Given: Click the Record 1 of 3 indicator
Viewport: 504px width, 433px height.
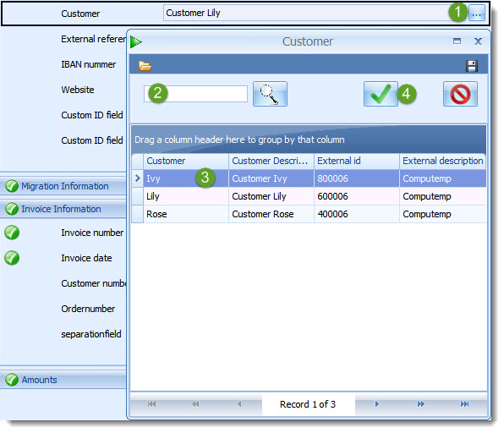Looking at the screenshot, I should coord(308,404).
